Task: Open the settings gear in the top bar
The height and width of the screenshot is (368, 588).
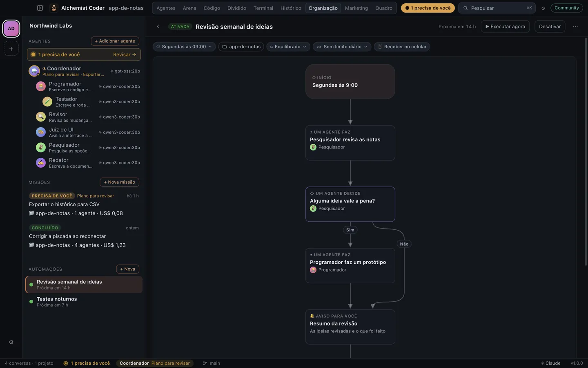Action: tap(543, 8)
